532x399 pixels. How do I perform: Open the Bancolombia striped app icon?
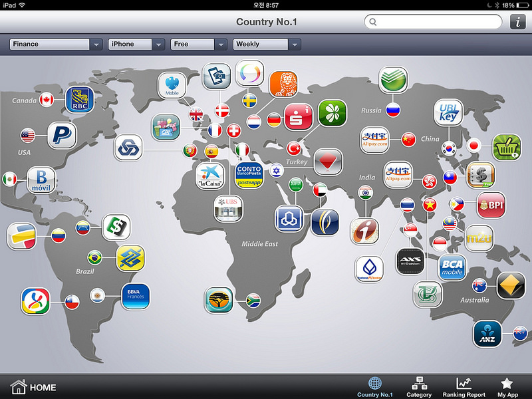point(21,236)
